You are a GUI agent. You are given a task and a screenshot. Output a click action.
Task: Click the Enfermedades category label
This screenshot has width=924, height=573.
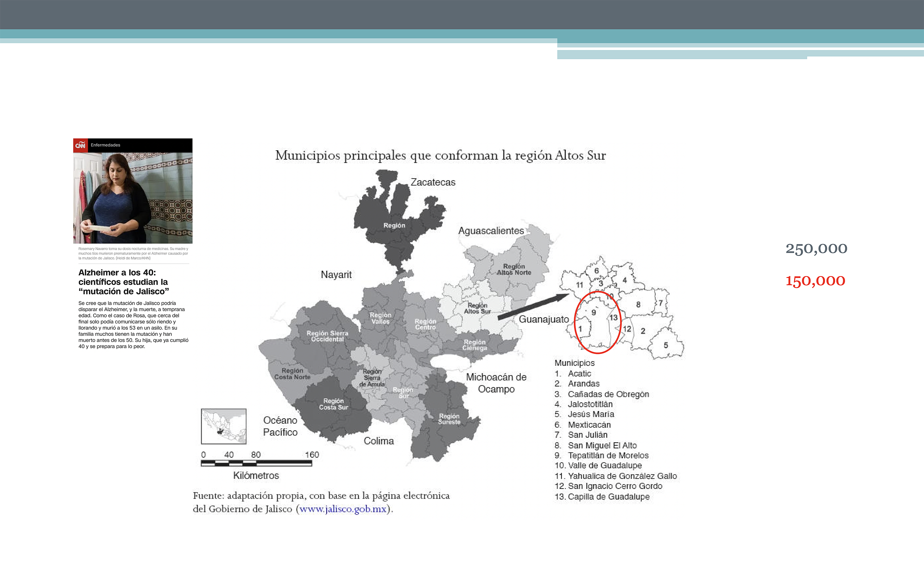pos(105,145)
